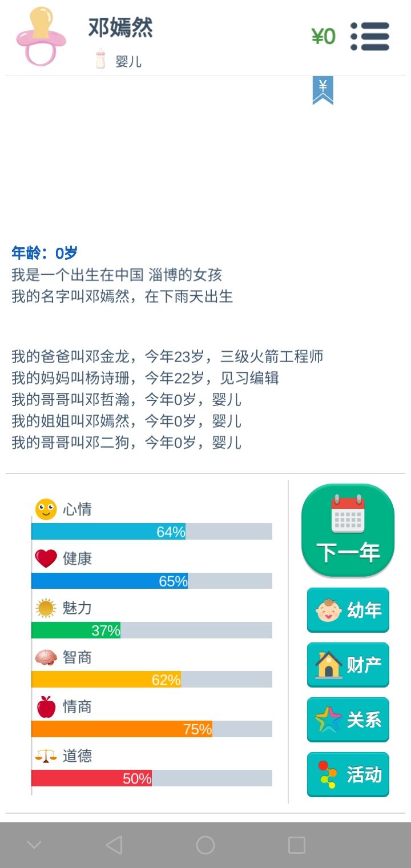Tap the balance scale morality icon
411x868 pixels.
click(46, 756)
